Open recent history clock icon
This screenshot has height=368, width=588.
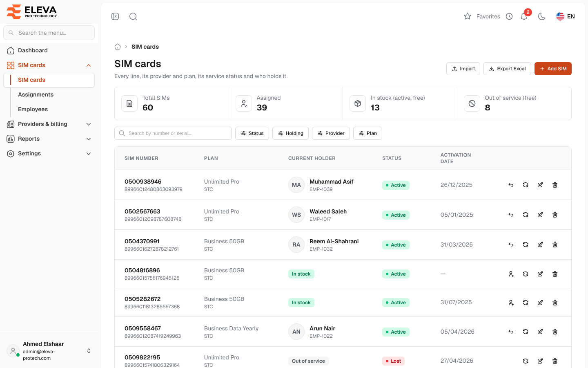pos(509,16)
